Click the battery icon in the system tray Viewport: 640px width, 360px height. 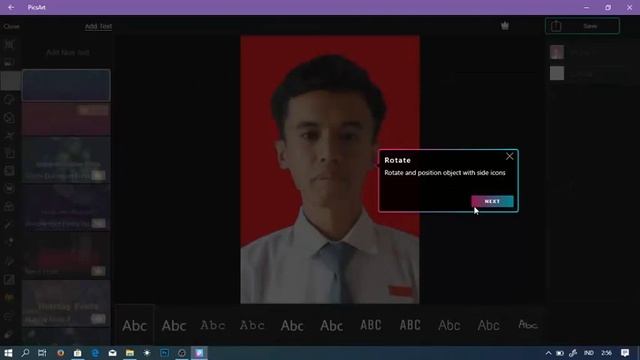tap(560, 353)
